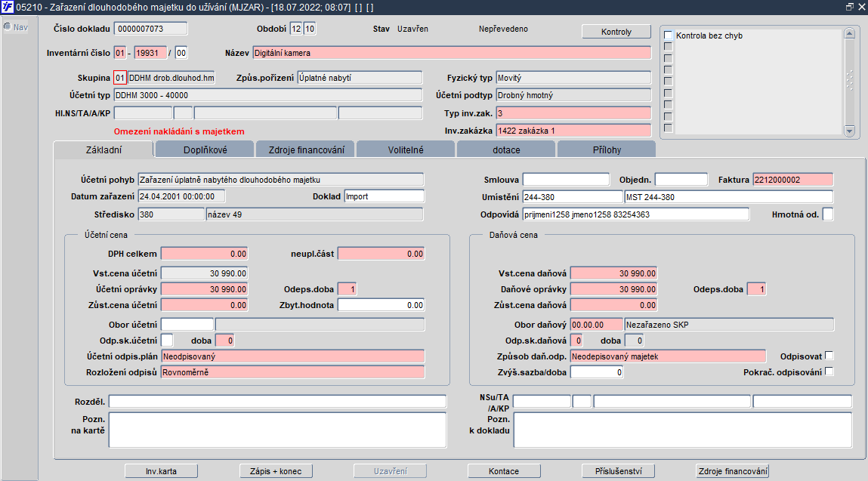The height and width of the screenshot is (481, 868).
Task: Click into the Smlouva input field
Action: tap(565, 180)
